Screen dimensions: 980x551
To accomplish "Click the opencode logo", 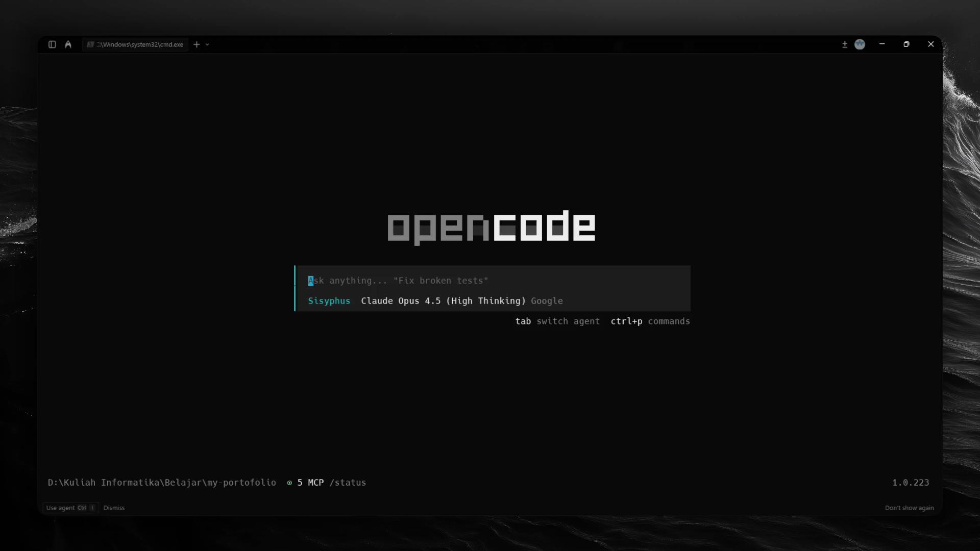I will coord(491,227).
